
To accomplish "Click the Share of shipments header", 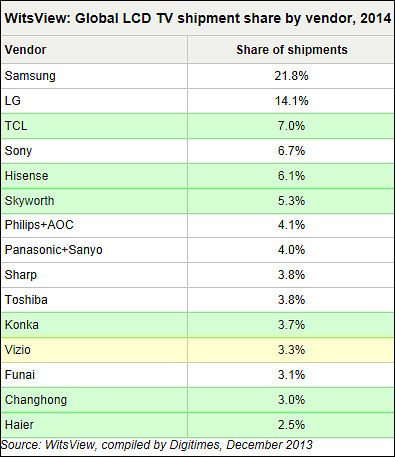I will 291,50.
